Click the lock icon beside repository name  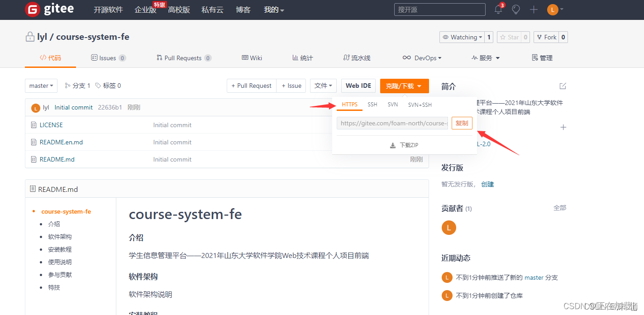click(30, 37)
